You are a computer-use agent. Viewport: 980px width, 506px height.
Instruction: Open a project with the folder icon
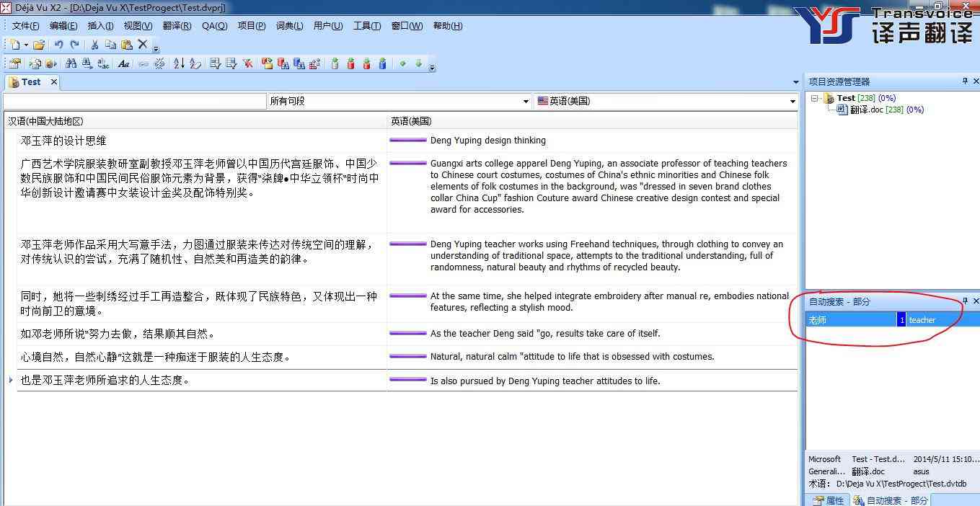[x=39, y=45]
